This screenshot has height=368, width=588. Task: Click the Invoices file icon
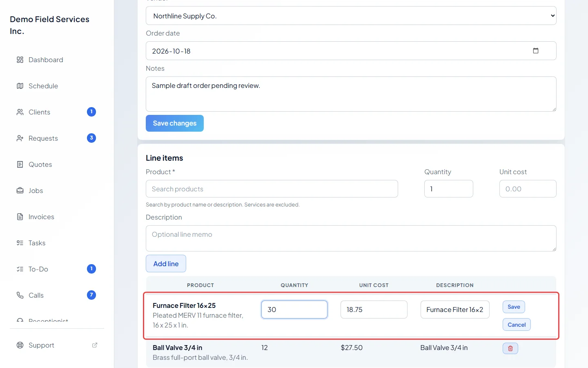[20, 217]
